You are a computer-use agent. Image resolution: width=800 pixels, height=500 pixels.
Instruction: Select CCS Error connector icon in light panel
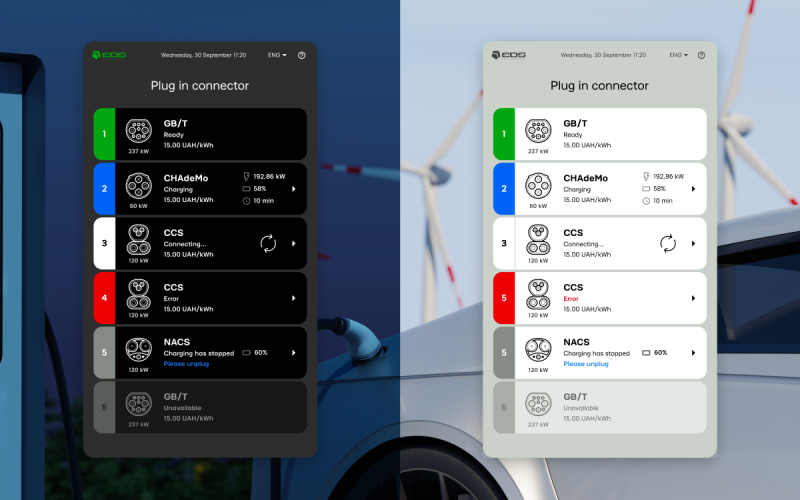coord(538,294)
